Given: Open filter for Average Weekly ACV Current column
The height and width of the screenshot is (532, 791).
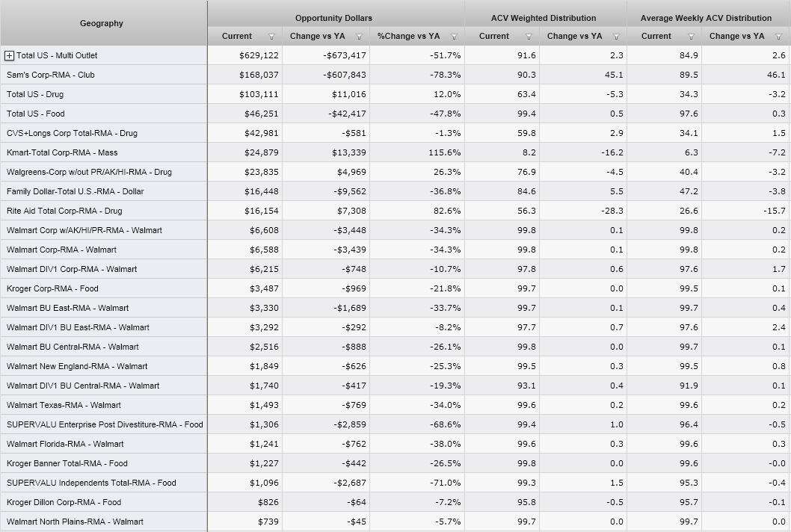Looking at the screenshot, I should pos(691,37).
